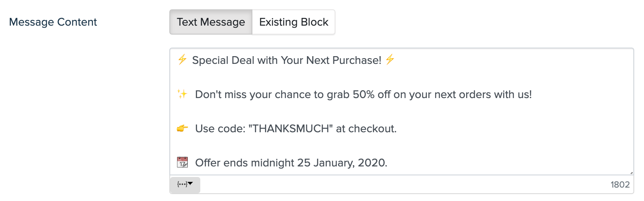Place cursor in the "Don't miss your chance" line
Screen dimensions: 644x201
click(x=363, y=94)
